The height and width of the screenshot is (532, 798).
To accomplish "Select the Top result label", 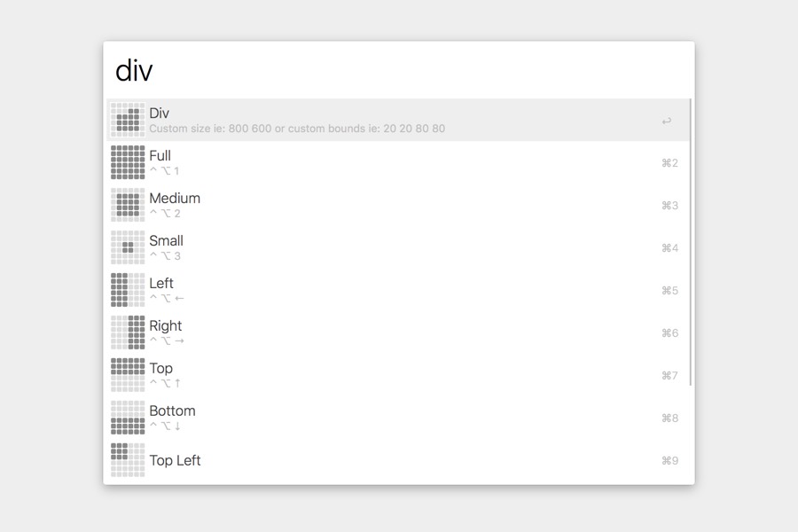I will (x=161, y=369).
